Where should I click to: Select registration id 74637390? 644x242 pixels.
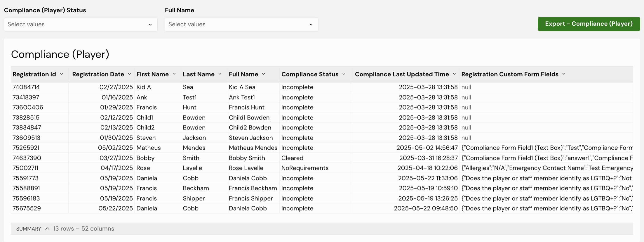pos(27,158)
